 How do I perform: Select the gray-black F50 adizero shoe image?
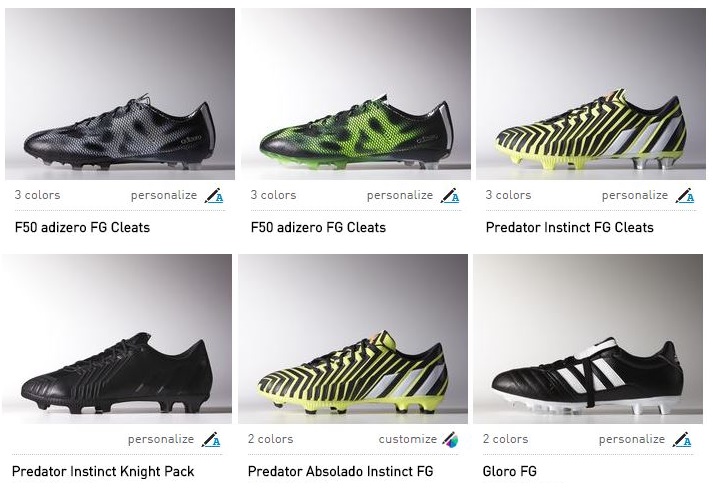(x=120, y=94)
